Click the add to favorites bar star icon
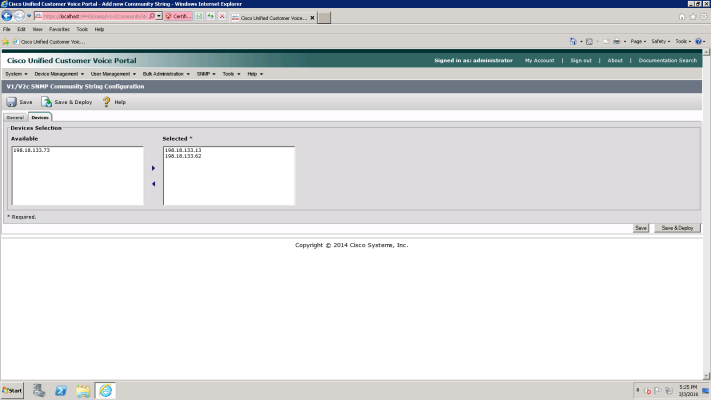The image size is (711, 400). (5, 42)
